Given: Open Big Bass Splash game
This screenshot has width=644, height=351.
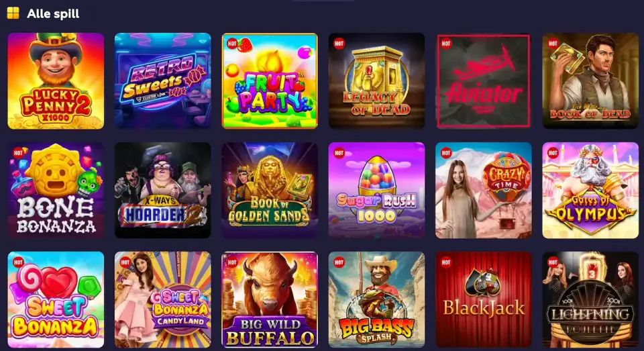Looking at the screenshot, I should point(376,299).
